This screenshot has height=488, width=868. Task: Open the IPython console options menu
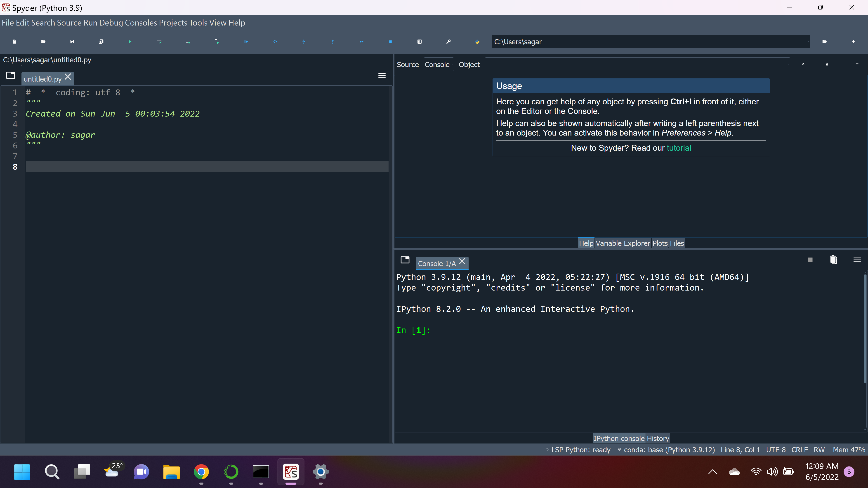(857, 260)
